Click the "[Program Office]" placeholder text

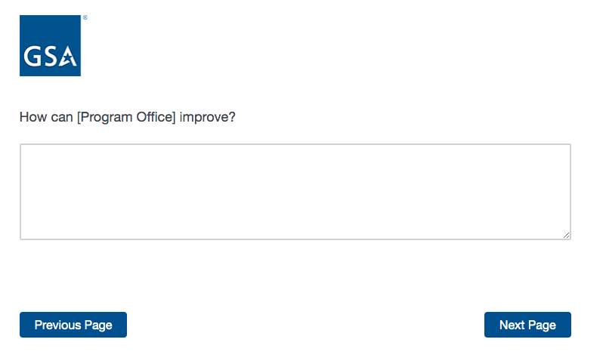126,117
